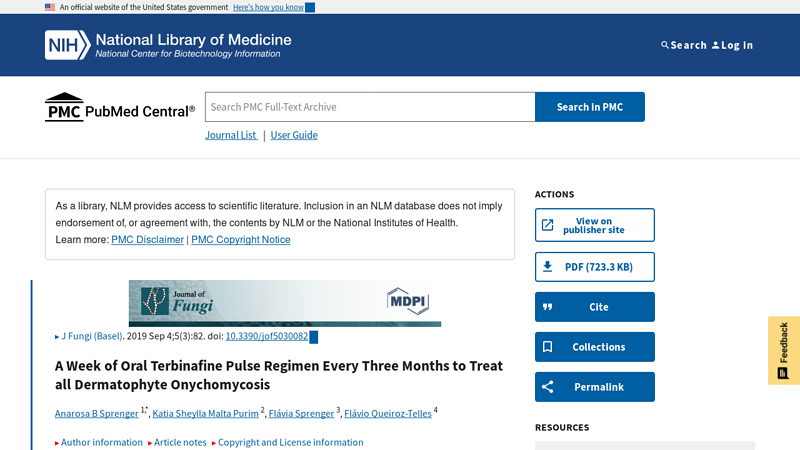Expand the J Fungi (Basel) journal menu

click(90, 337)
